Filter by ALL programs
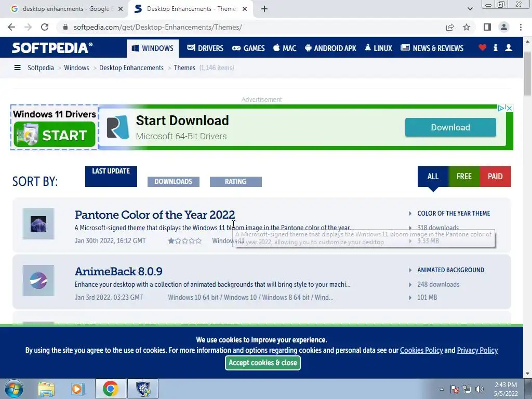This screenshot has height=399, width=532. tap(433, 177)
